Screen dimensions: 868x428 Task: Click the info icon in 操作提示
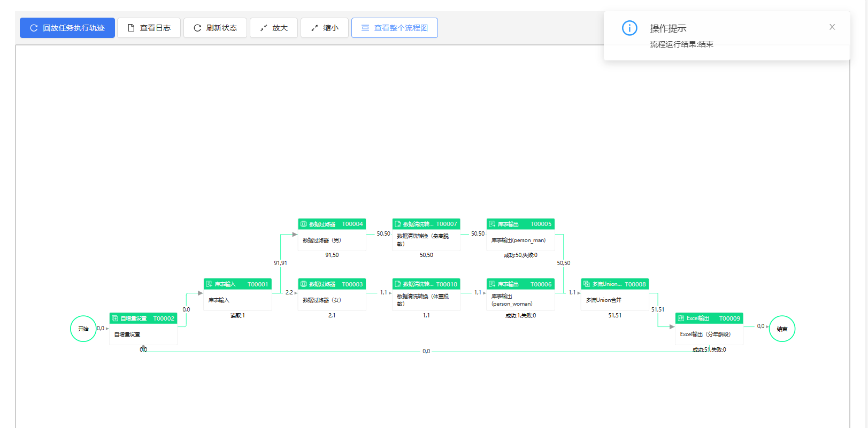[629, 28]
